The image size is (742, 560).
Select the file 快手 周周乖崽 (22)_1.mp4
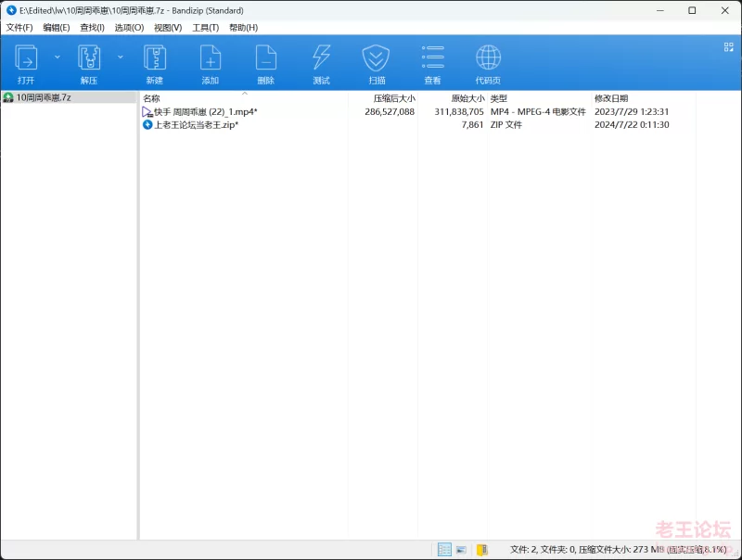coord(206,112)
